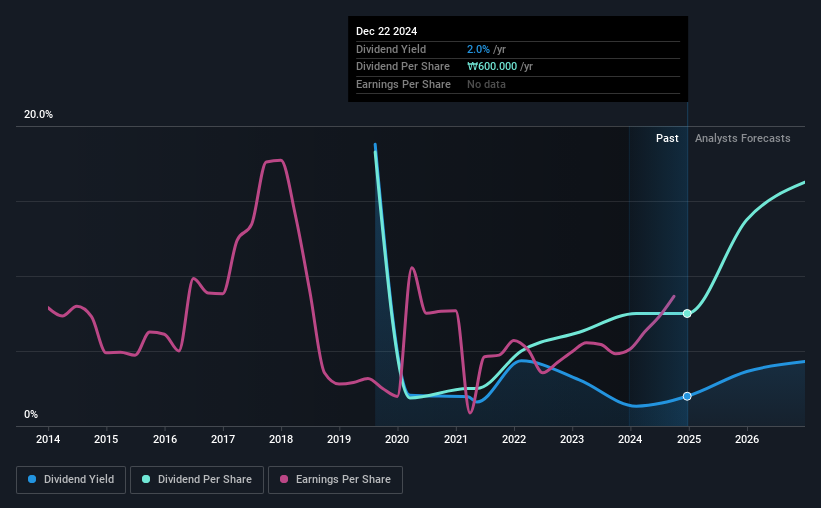The image size is (821, 508).
Task: Click the 2017 x-axis label
Action: 223,439
